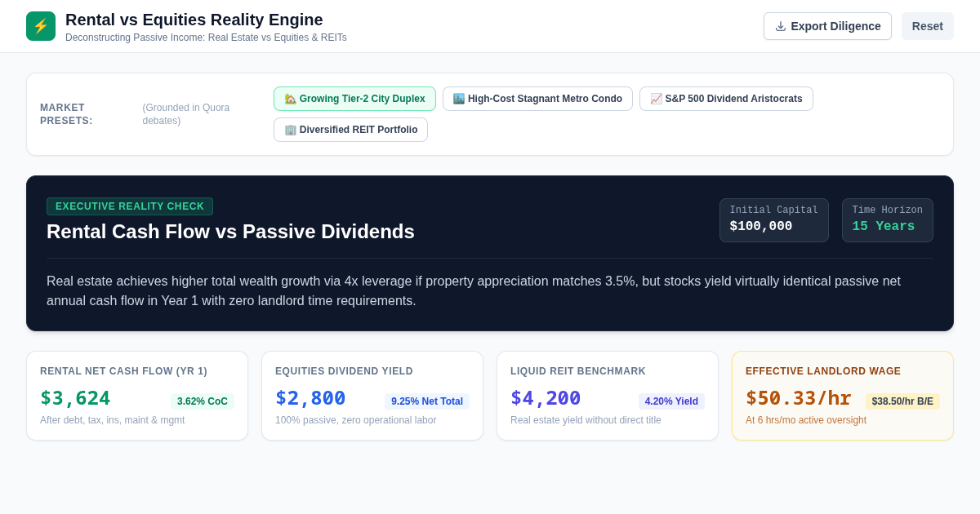The height and width of the screenshot is (514, 980).
Task: Click the After debt, tax, ins, maint caption
Action: [113, 420]
